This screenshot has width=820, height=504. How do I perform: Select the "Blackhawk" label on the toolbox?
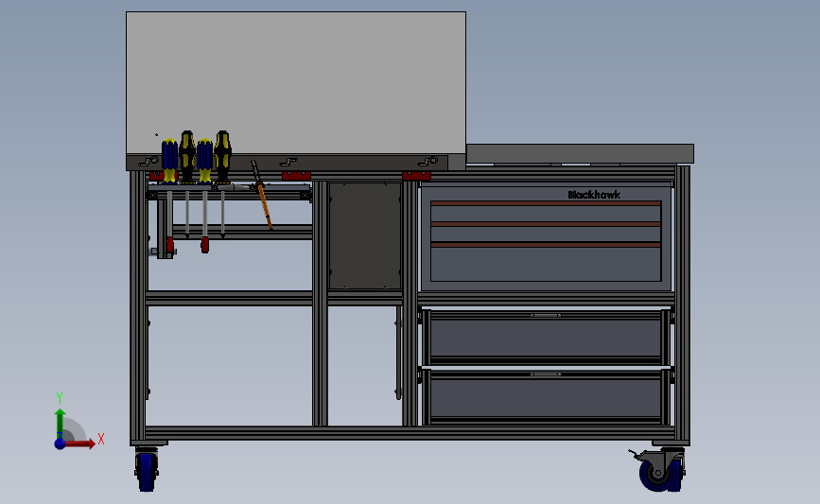point(594,195)
